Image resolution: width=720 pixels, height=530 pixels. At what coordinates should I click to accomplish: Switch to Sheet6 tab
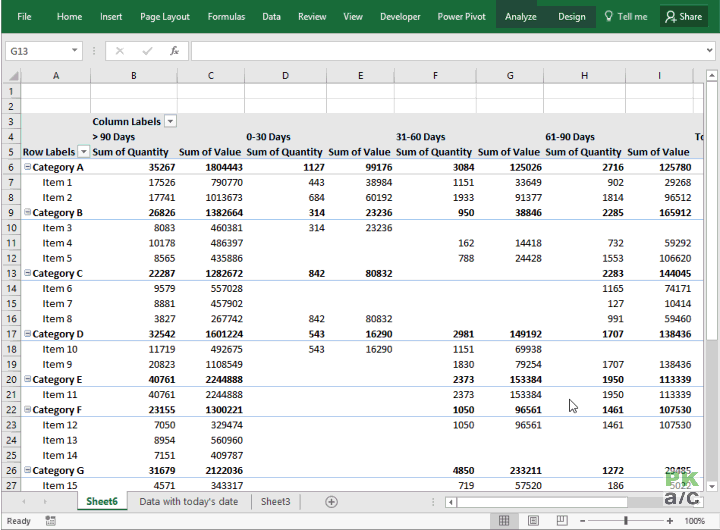[102, 502]
